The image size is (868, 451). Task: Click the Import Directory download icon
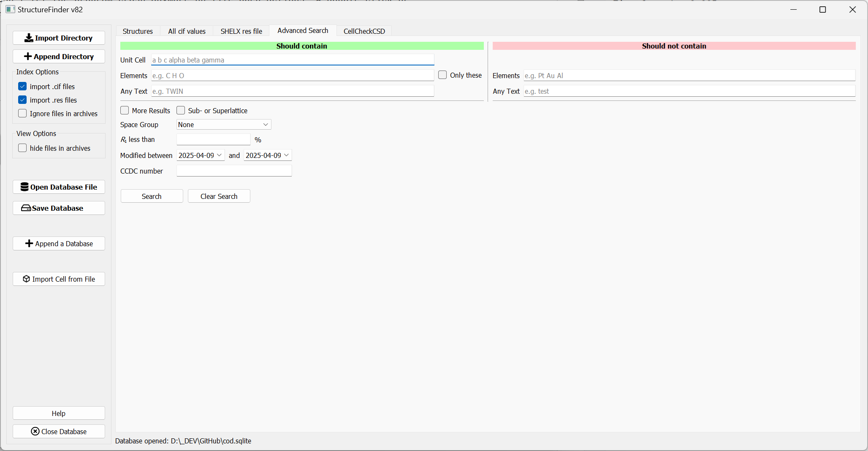(29, 38)
